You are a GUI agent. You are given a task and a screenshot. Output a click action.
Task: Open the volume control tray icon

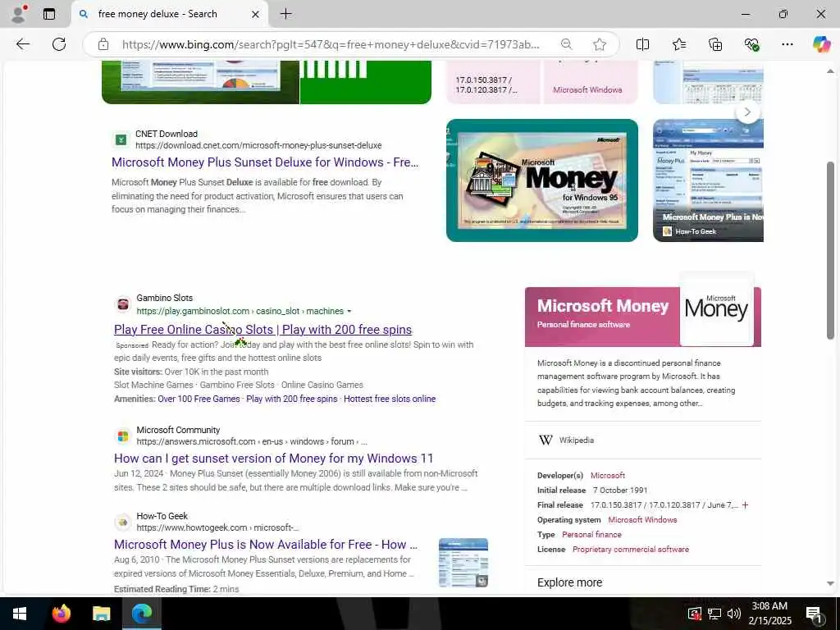[734, 614]
